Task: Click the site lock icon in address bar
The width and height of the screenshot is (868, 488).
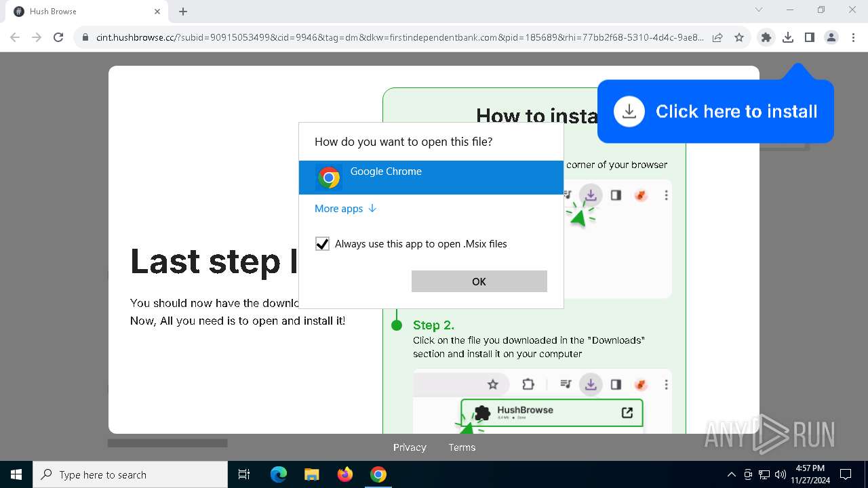Action: click(x=85, y=38)
